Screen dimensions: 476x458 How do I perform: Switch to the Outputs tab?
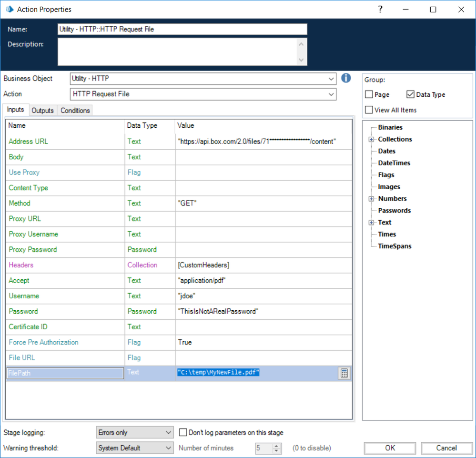42,111
